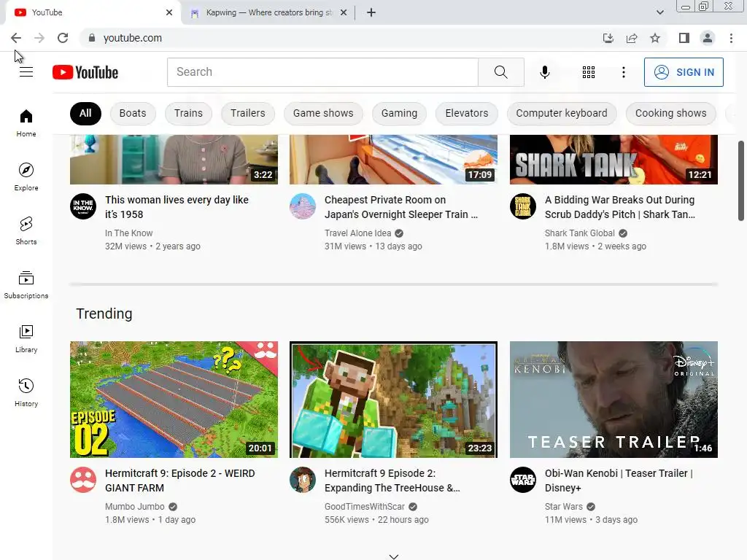
Task: Open 'A Bidding War Breaks Out' Shark Tank title
Action: 620,207
